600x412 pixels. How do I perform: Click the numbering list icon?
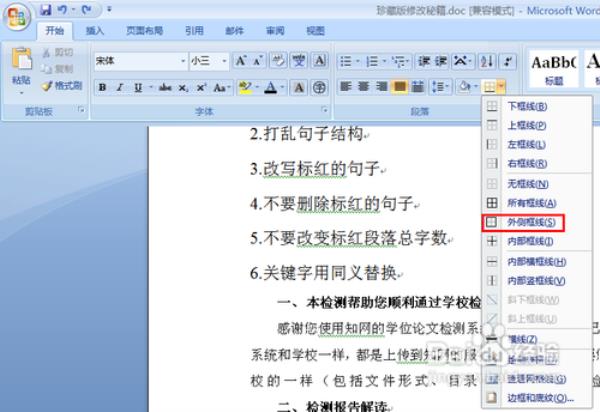tap(372, 61)
